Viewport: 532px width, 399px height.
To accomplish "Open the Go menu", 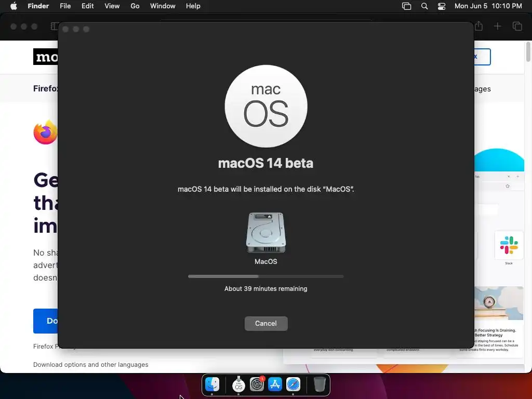I will point(135,6).
